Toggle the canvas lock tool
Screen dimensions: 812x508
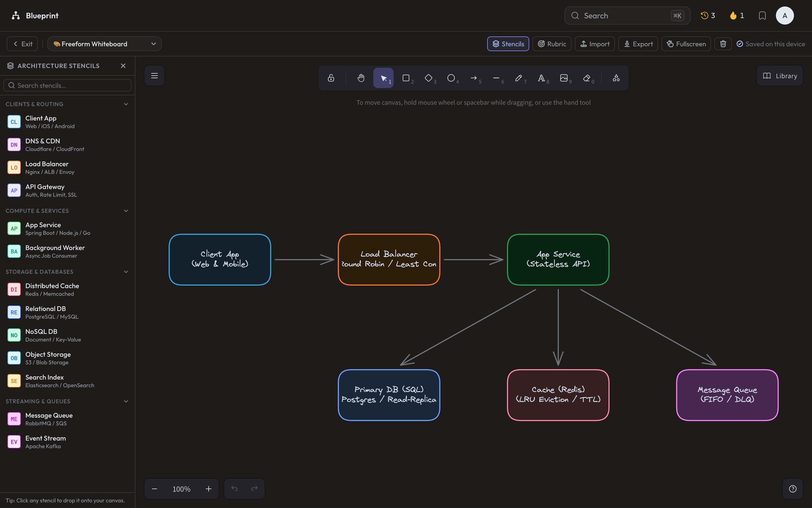coord(331,78)
